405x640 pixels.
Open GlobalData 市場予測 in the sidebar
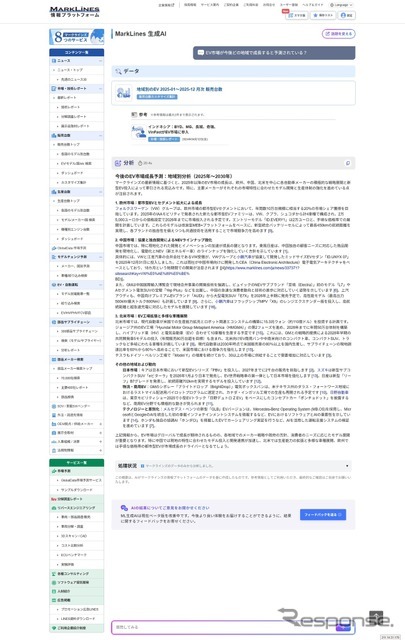[71, 248]
